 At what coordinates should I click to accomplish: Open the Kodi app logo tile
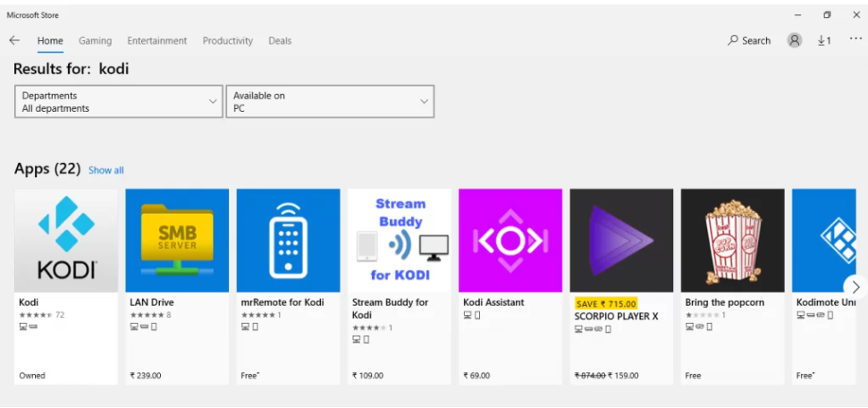point(66,240)
